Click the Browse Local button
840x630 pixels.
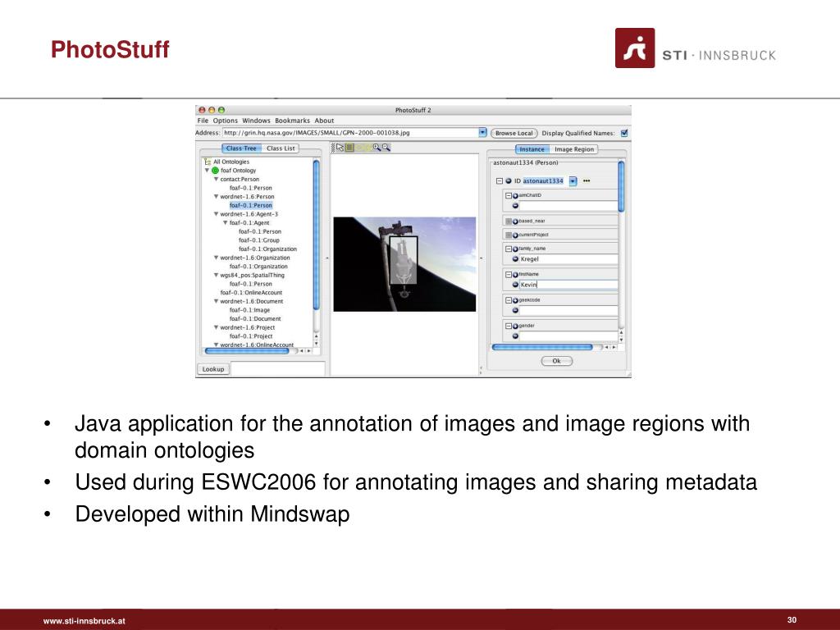[x=514, y=133]
